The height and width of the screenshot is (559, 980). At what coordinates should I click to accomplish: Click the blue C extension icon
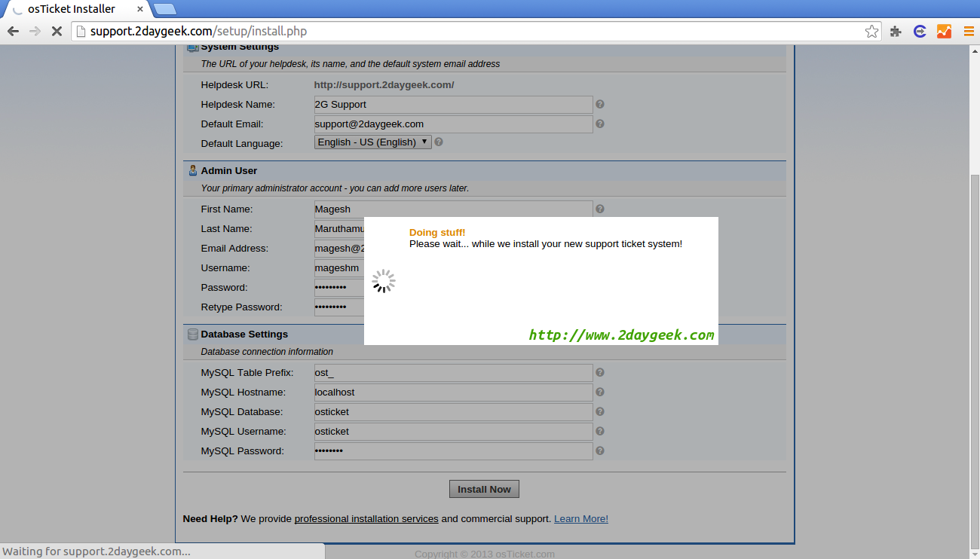920,32
